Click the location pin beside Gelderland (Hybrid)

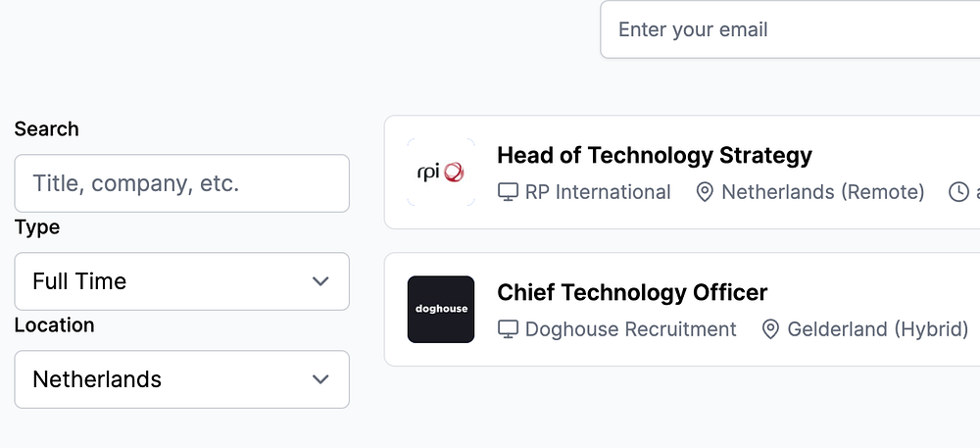(x=770, y=329)
